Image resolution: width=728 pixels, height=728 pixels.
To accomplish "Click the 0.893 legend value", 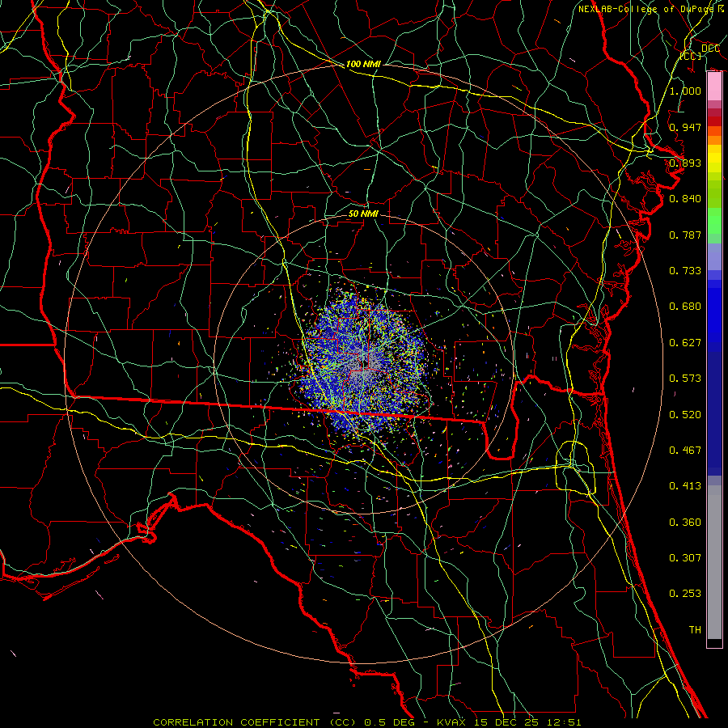I will point(685,163).
